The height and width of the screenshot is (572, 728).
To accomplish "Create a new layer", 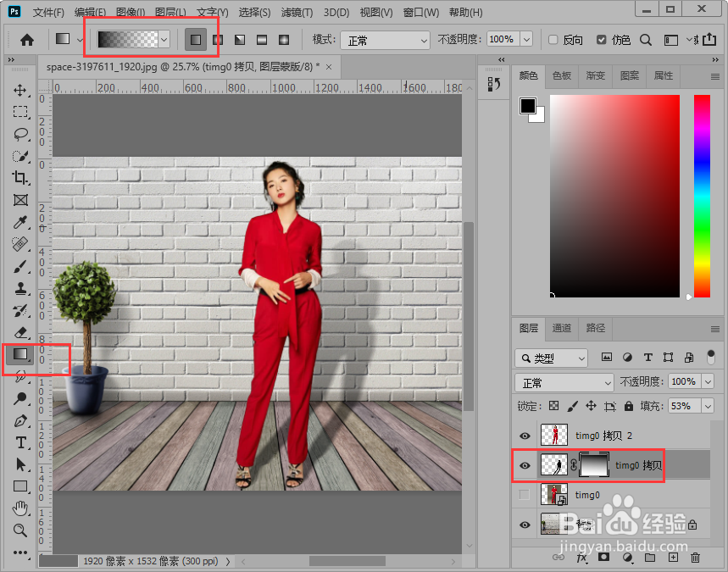I will tap(673, 557).
